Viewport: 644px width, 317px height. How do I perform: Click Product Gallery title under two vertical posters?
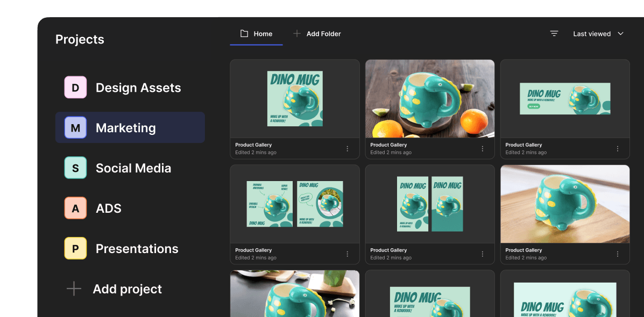[388, 250]
